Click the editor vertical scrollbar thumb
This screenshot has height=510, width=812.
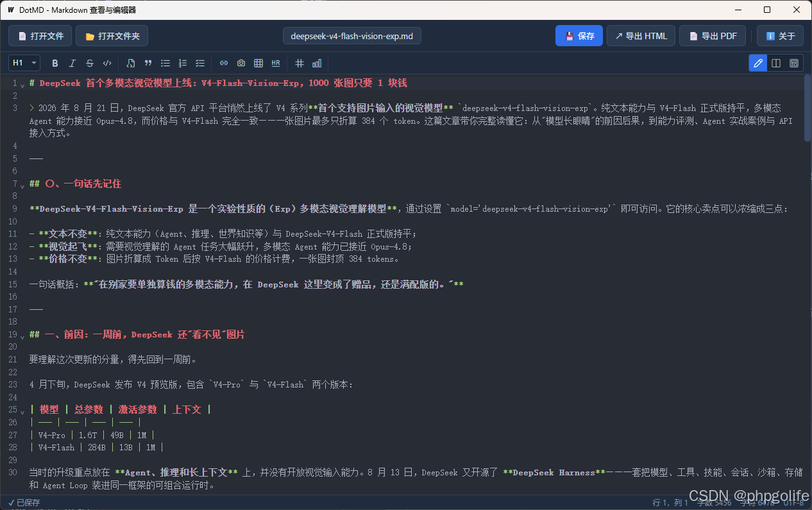(x=808, y=108)
